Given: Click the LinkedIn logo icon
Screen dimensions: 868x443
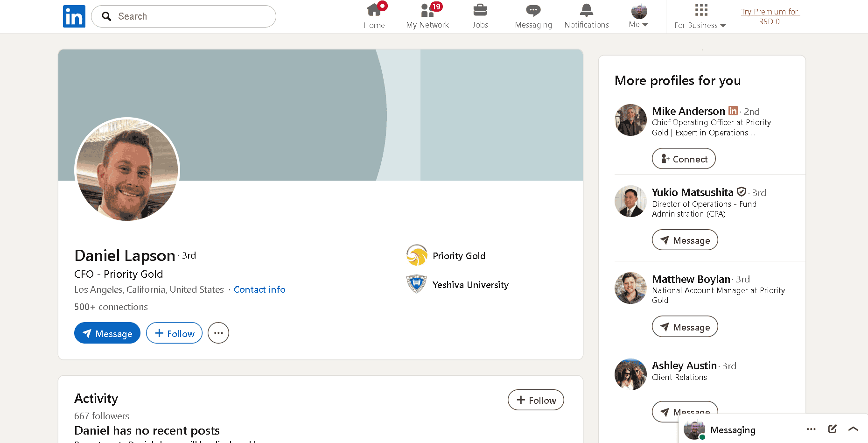Looking at the screenshot, I should [74, 16].
